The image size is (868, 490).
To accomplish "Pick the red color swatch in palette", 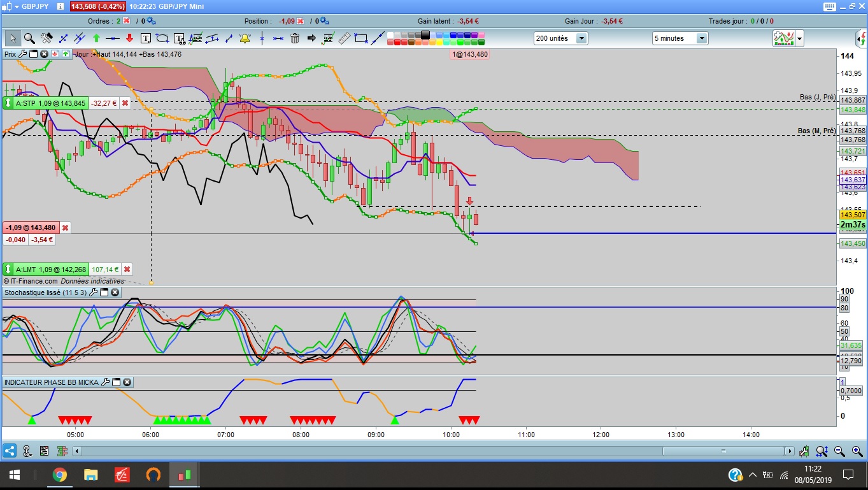I will (397, 42).
